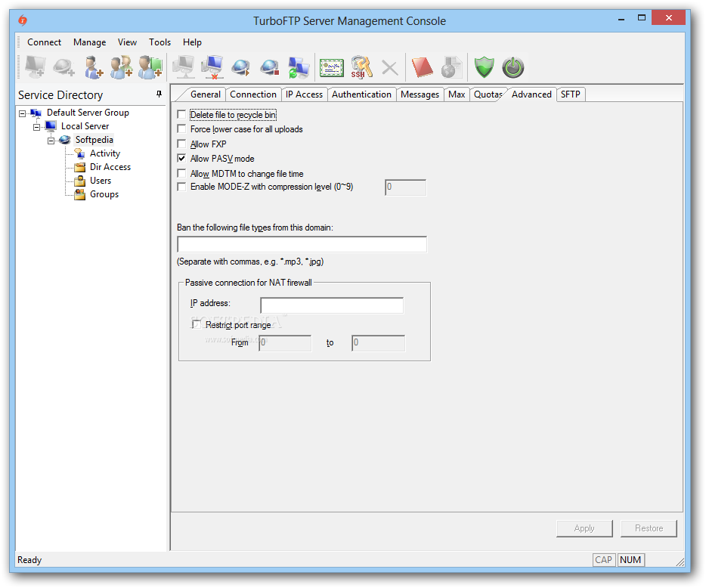Click the Disconnect Server icon with red X

(x=212, y=67)
